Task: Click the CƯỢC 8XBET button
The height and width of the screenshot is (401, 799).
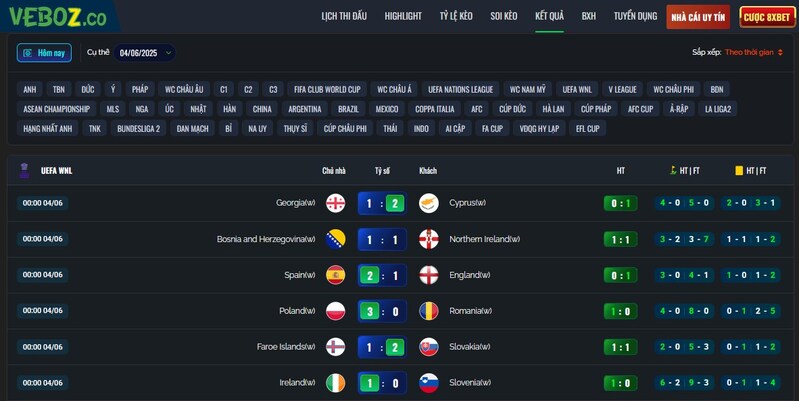Action: click(767, 17)
